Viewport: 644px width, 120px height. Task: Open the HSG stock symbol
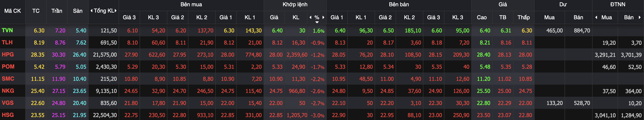8,115
